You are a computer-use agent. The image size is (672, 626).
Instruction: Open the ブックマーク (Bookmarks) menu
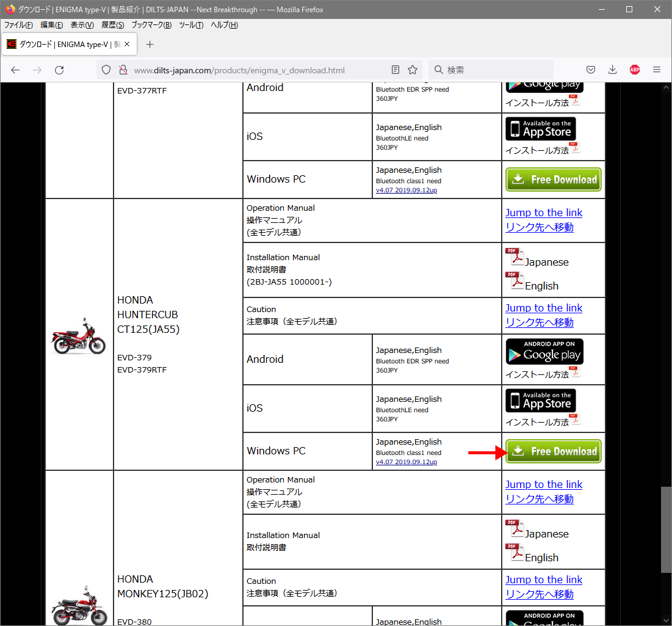click(151, 25)
